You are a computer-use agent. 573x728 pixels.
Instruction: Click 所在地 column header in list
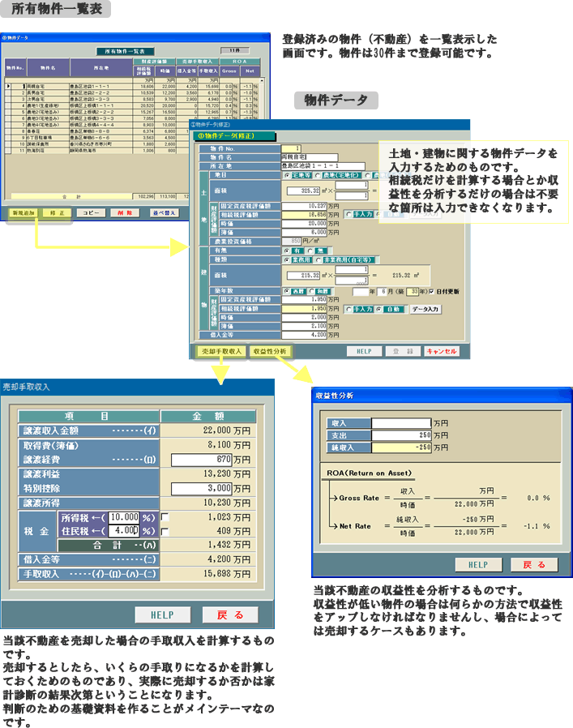[x=101, y=68]
